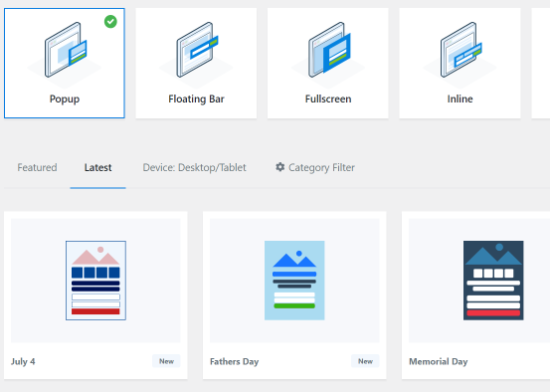
Task: Click the Floating Bar label text
Action: click(196, 99)
